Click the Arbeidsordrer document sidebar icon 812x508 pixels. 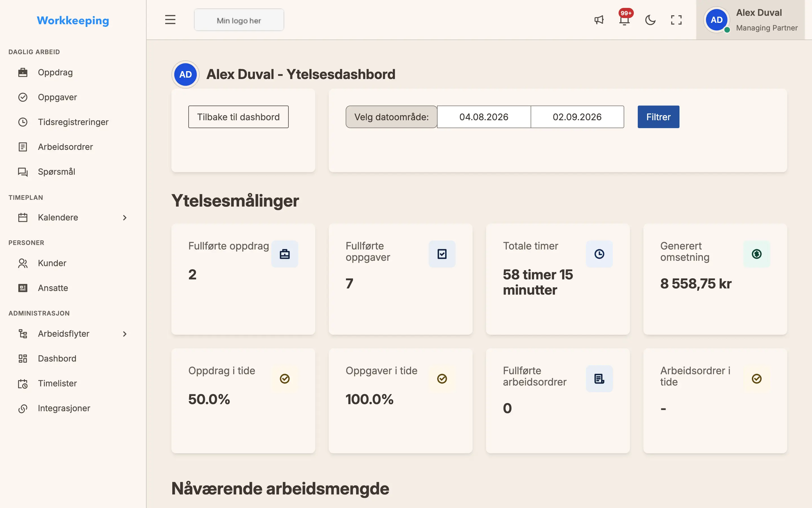point(23,147)
